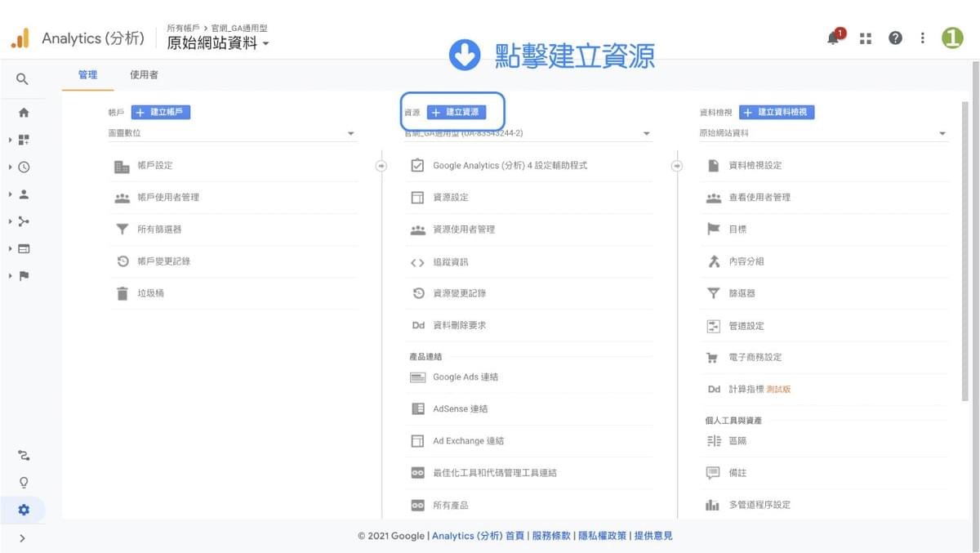Switch to the 管理 tab

[87, 75]
